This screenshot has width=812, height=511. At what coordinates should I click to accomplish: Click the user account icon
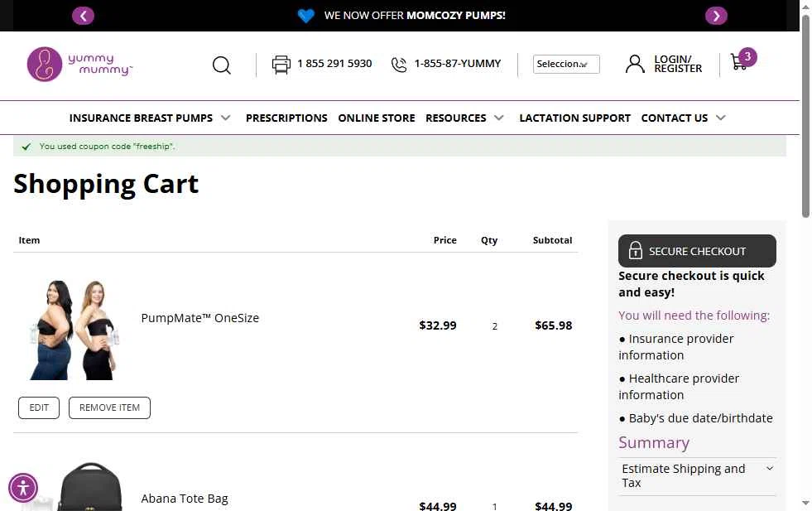click(635, 65)
